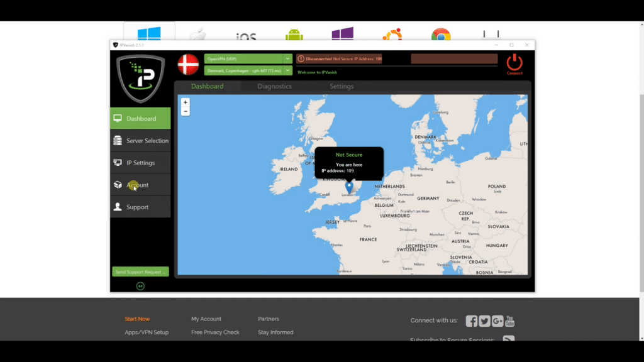Open the Facebook page from the footer
Screen dimensions: 644x362
click(x=472, y=321)
